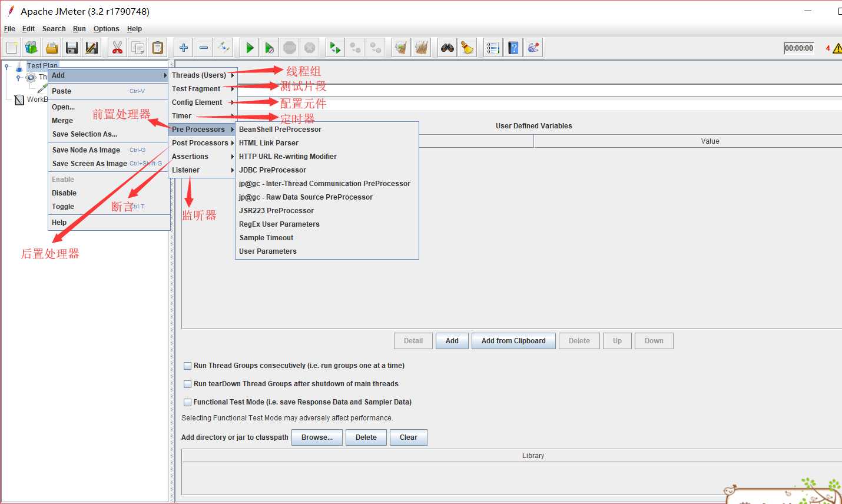Choose Save Selection As... in context menu

[109, 134]
